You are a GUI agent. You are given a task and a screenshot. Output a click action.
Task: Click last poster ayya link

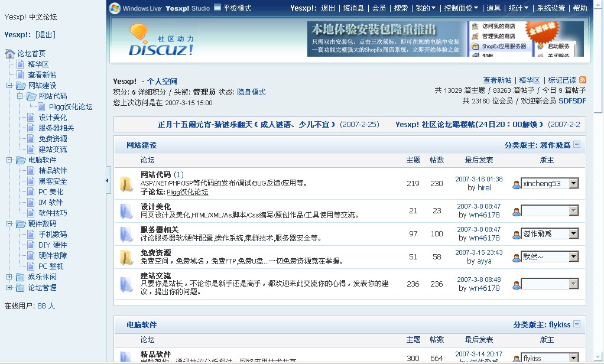click(484, 261)
